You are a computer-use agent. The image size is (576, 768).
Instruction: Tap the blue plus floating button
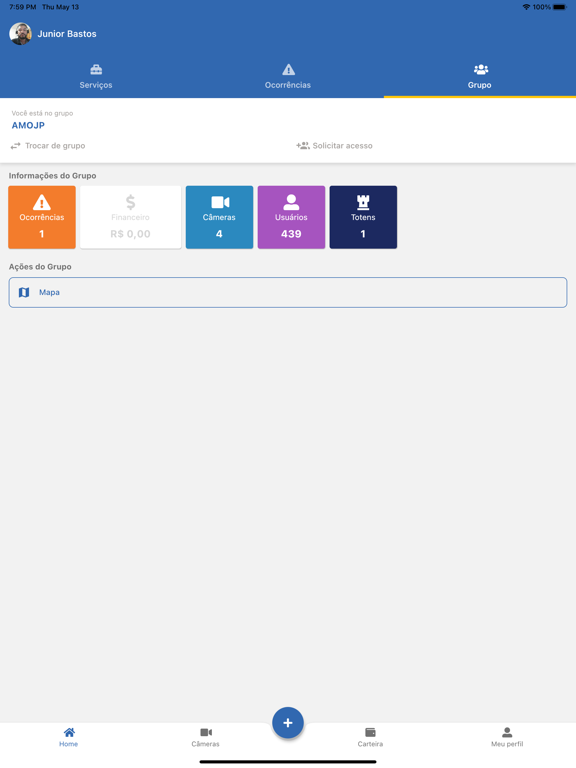(x=288, y=722)
